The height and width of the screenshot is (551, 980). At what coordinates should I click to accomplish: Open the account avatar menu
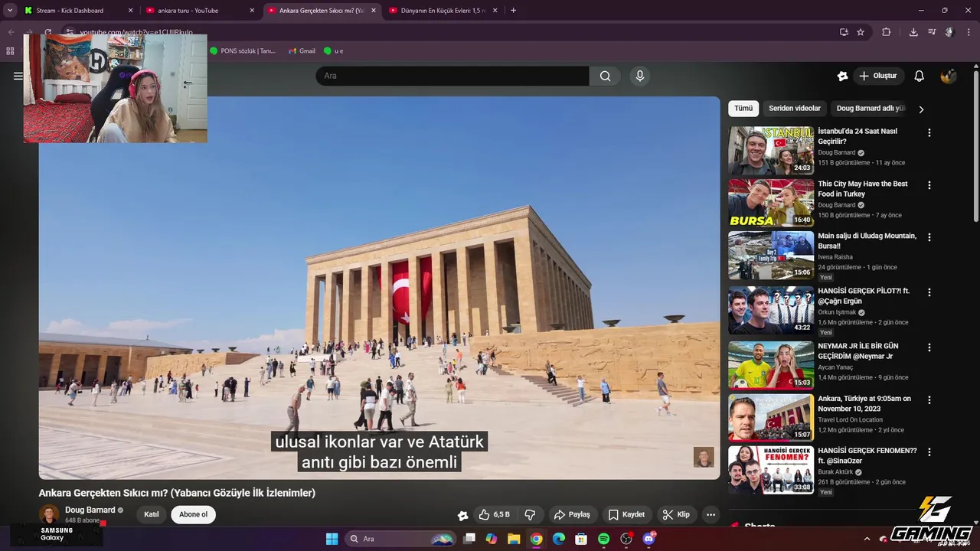(x=949, y=76)
